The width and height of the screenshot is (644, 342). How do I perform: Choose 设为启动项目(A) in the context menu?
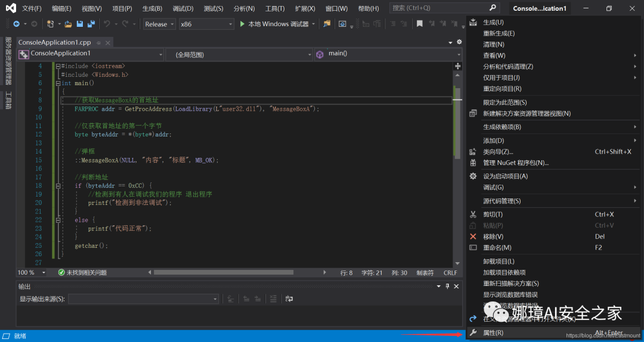click(x=505, y=176)
